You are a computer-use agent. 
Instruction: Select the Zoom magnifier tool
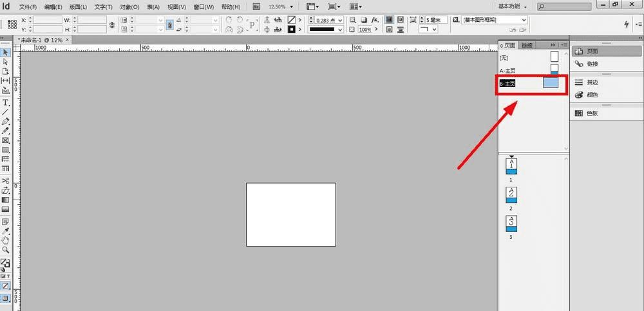[x=6, y=250]
